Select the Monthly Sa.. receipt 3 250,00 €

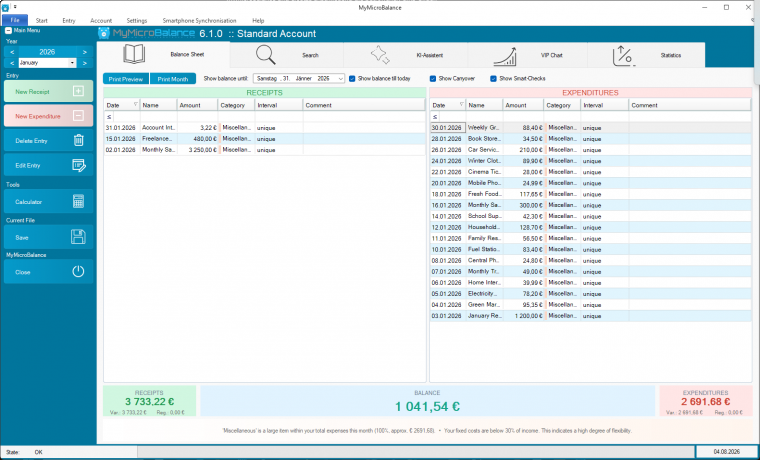[265, 150]
